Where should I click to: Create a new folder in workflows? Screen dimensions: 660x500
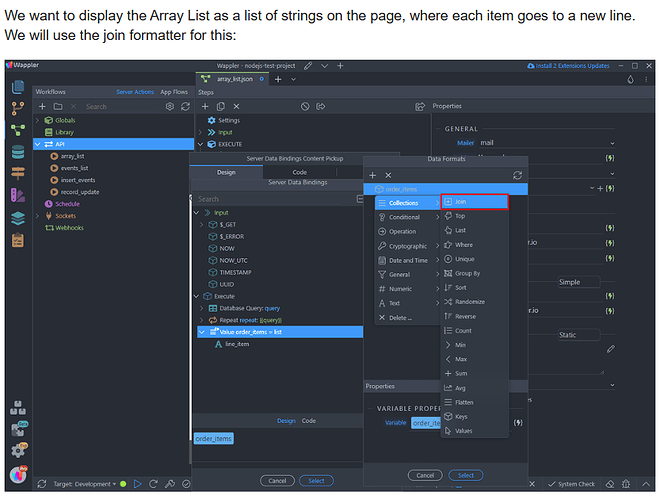click(x=58, y=106)
